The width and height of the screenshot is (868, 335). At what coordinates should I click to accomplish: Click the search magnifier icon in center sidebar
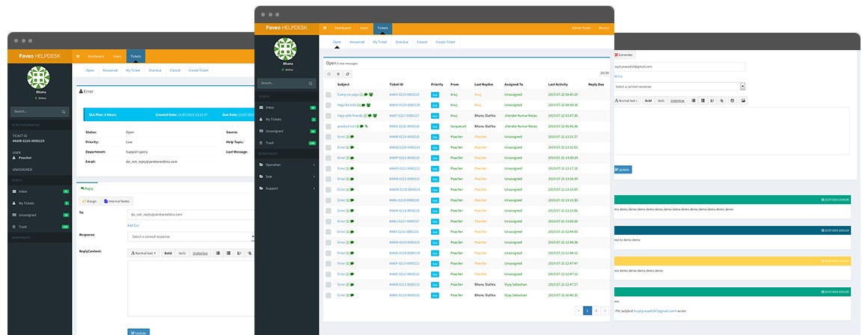[x=311, y=83]
